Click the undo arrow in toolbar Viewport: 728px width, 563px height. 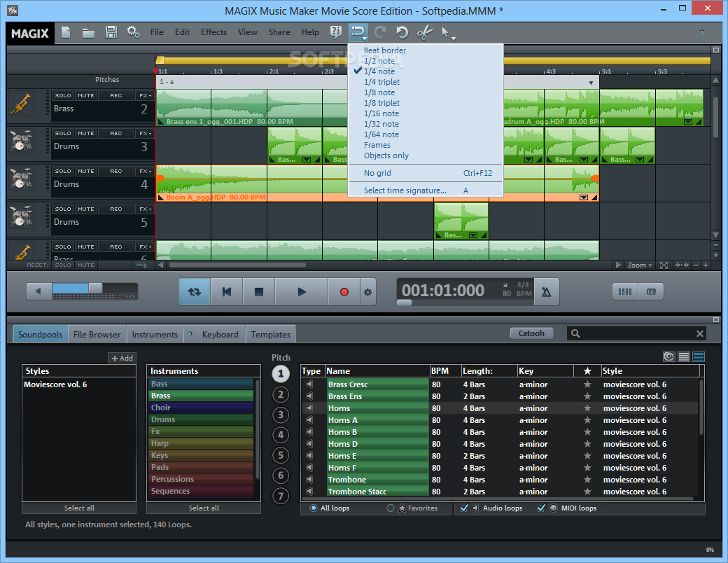click(x=402, y=32)
